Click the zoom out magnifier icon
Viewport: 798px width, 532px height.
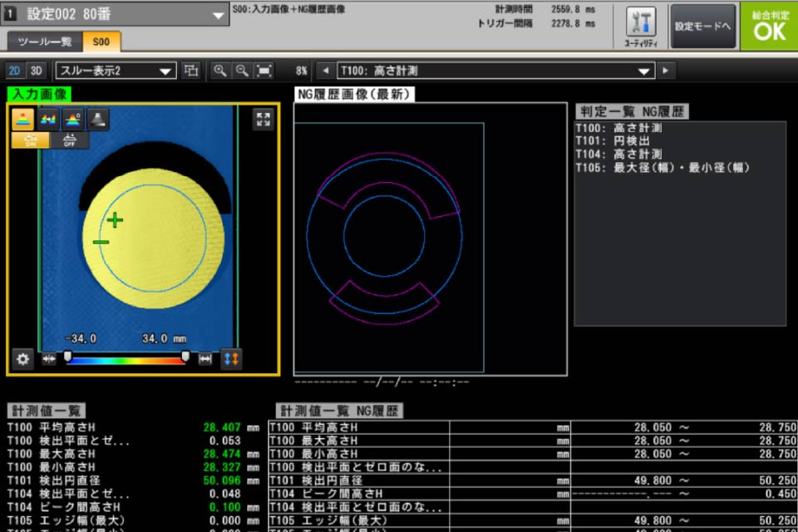coord(242,71)
